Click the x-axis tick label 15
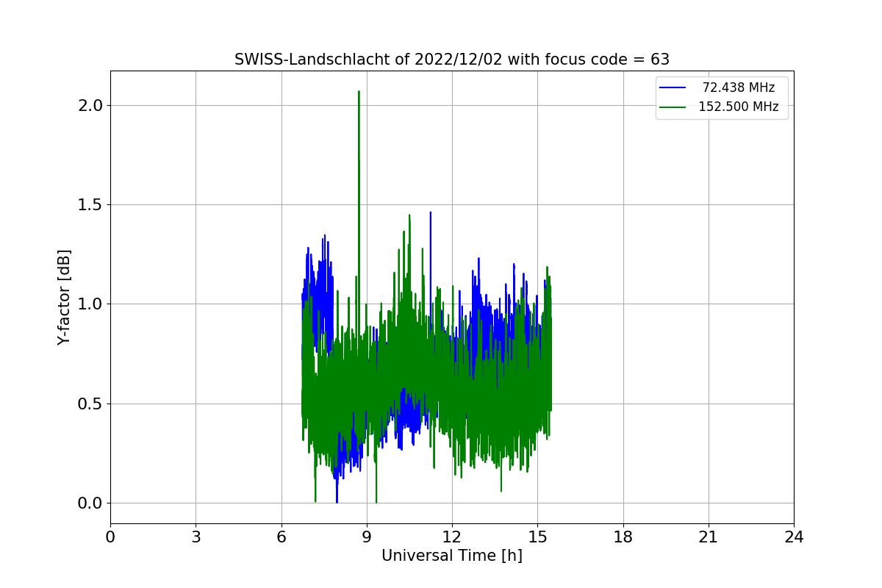Viewport: 882px width, 588px height. point(537,537)
